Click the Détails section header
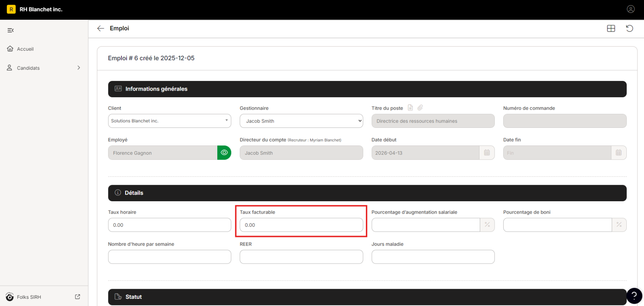Image resolution: width=644 pixels, height=306 pixels. [x=367, y=193]
